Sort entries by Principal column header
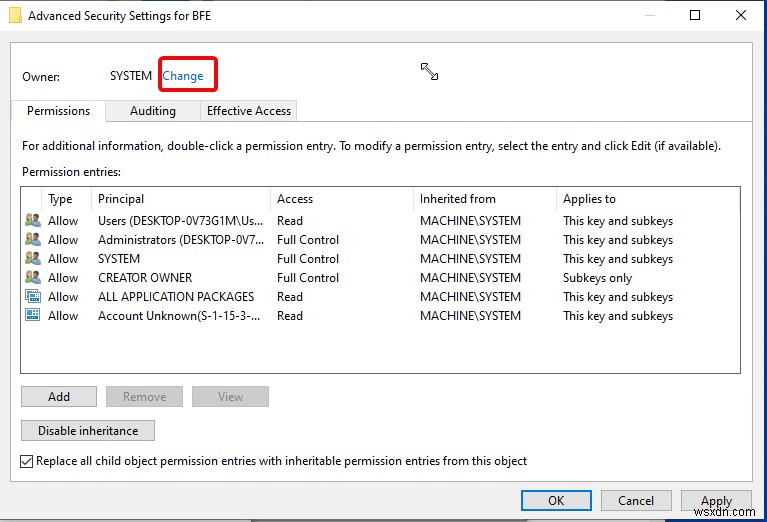Image resolution: width=767 pixels, height=522 pixels. tap(121, 199)
